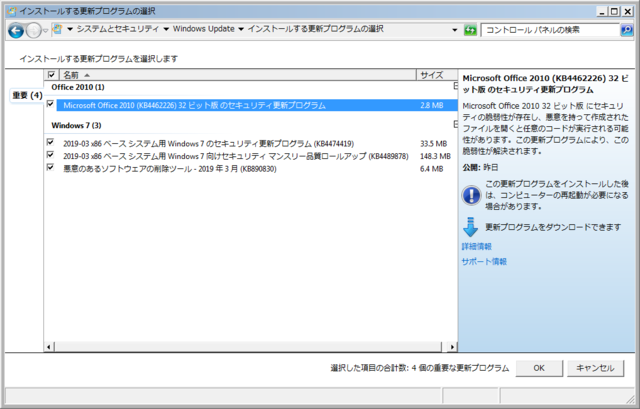This screenshot has width=640, height=409.
Task: Close the update selection window
Action: coord(627,11)
